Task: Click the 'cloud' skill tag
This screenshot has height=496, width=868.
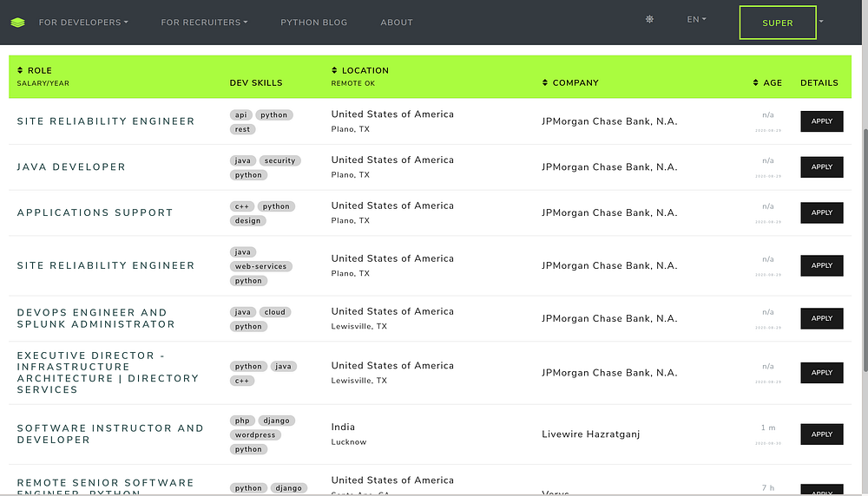Action: [274, 312]
